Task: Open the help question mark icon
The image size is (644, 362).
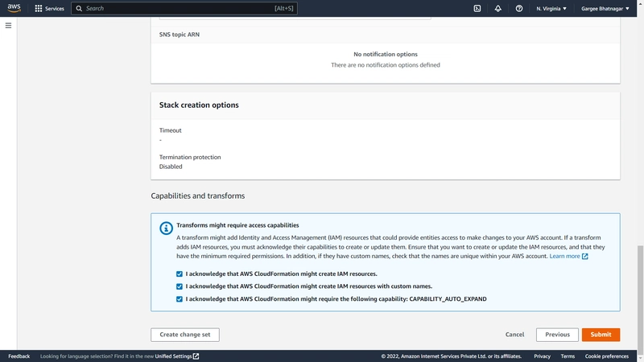Action: point(519,8)
